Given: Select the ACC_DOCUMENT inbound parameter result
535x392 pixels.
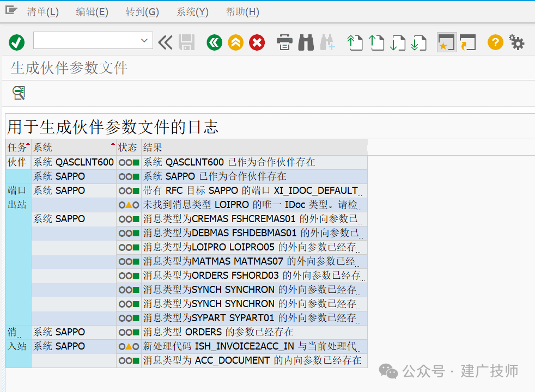Looking at the screenshot, I should (x=254, y=360).
